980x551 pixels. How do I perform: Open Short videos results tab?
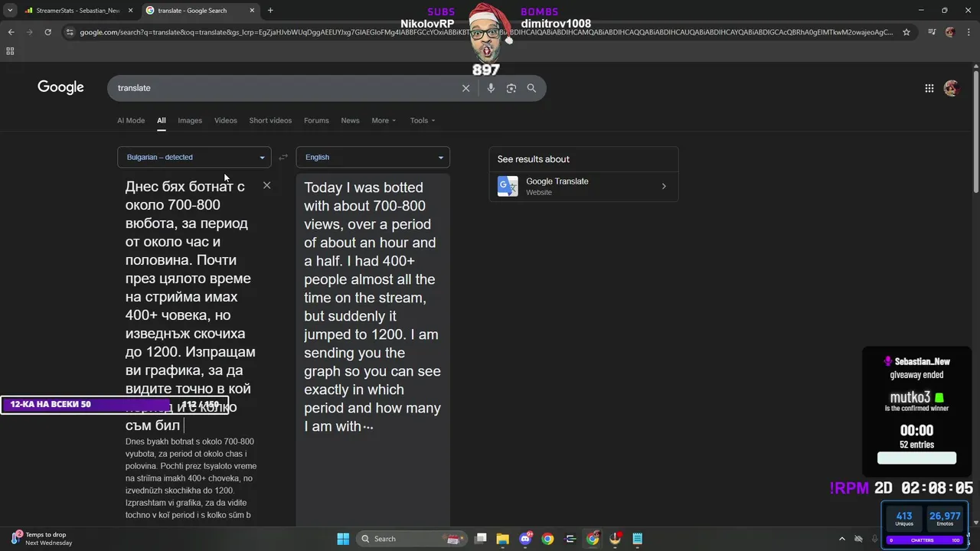pyautogui.click(x=270, y=120)
